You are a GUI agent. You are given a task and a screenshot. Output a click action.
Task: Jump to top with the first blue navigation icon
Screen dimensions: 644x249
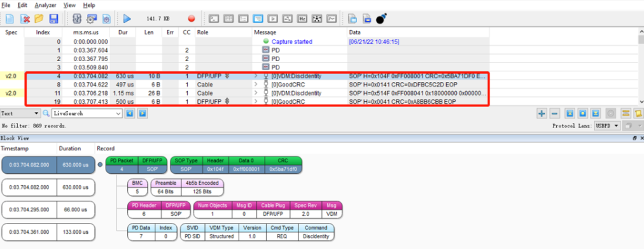[x=570, y=113]
